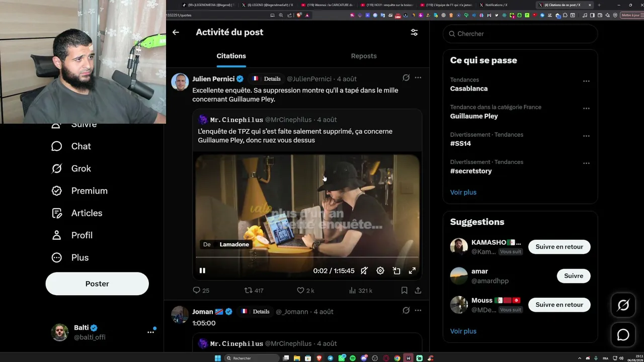Unmute the video player audio
Screen dimensions: 644x362
364,270
